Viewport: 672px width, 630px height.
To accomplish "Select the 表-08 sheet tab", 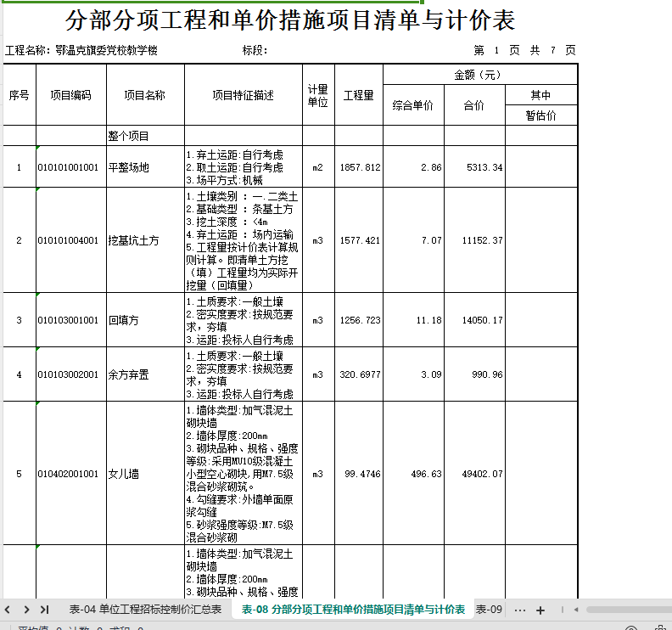I will (x=353, y=610).
